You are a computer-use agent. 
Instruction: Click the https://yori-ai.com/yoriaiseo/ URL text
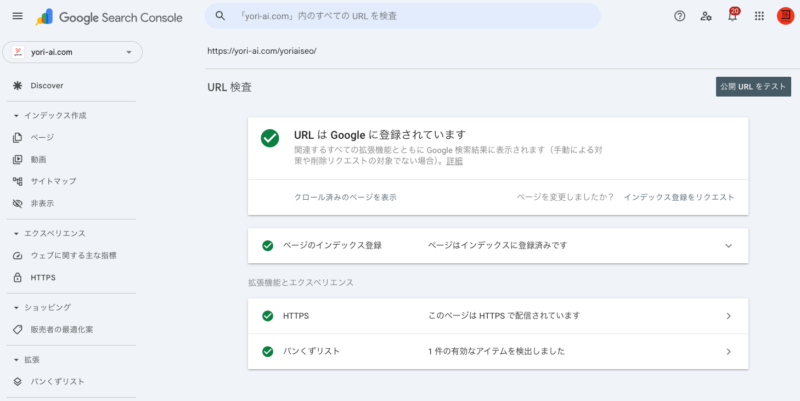(262, 51)
